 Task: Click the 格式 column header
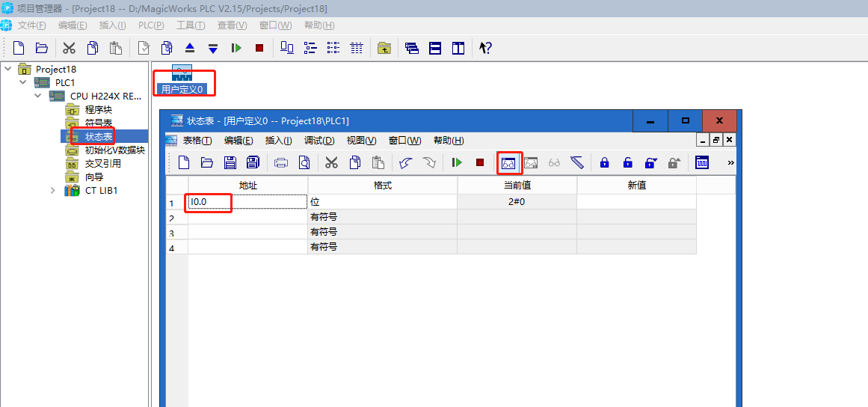click(x=383, y=186)
